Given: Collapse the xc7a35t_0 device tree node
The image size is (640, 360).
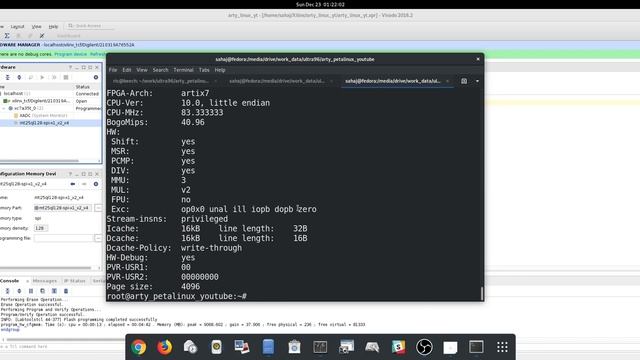Looking at the screenshot, I should [x=4, y=108].
